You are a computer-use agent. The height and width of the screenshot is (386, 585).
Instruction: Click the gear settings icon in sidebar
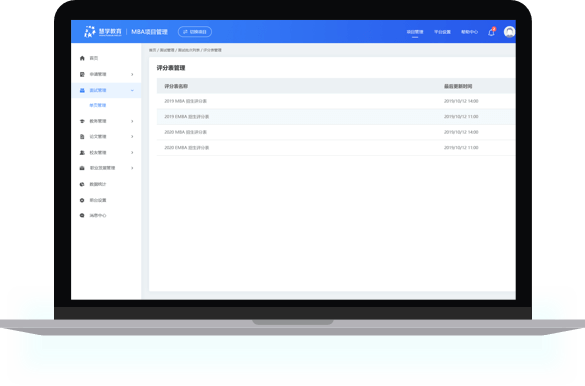click(82, 200)
